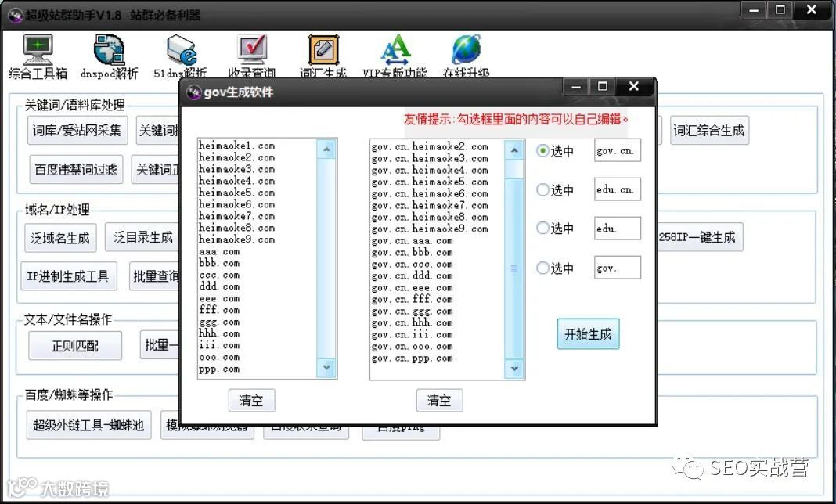836x504 pixels.
Task: Select the edu. radio option
Action: 542,229
